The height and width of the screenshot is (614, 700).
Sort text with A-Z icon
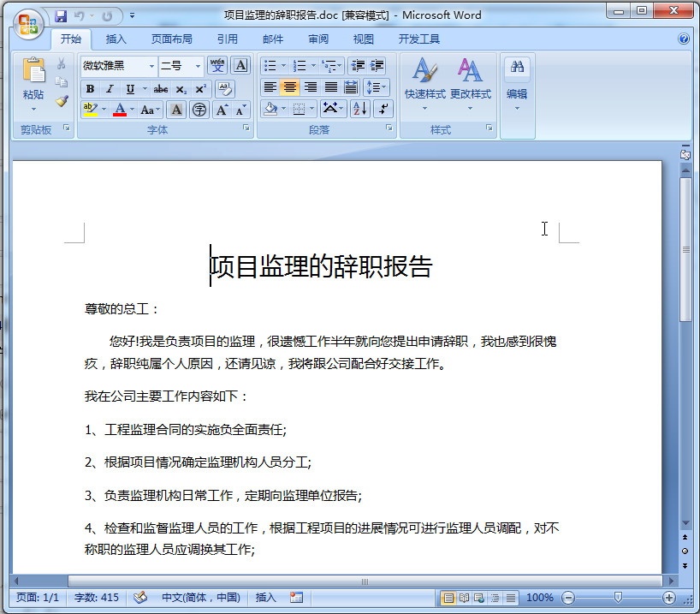coord(359,108)
